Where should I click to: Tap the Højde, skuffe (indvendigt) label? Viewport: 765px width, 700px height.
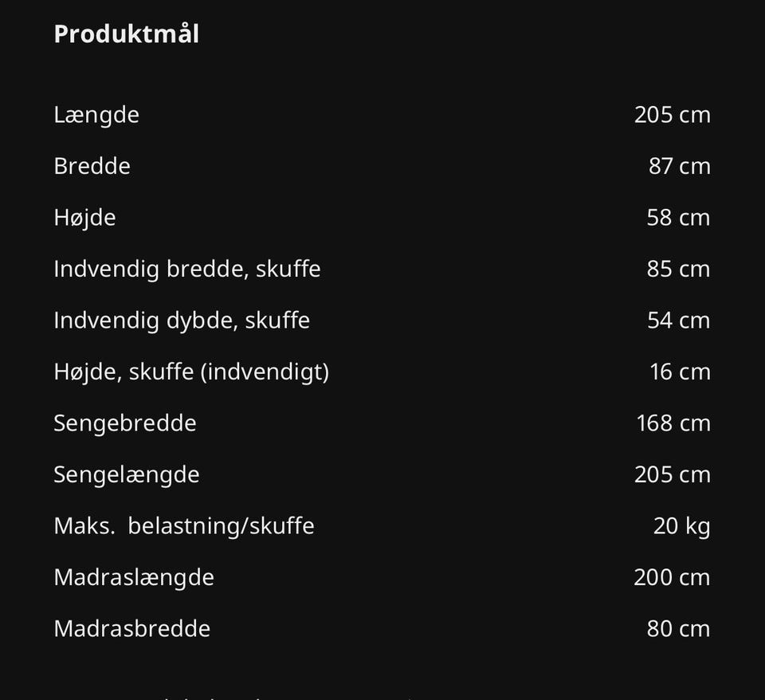point(191,372)
